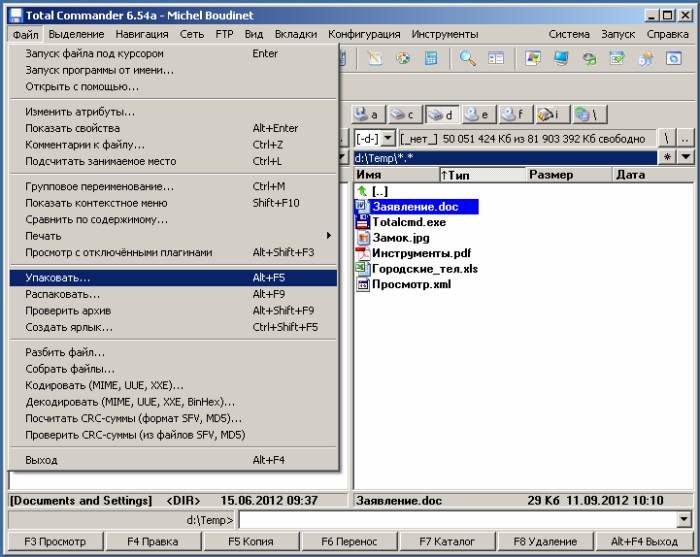Go to root with the backslash button
This screenshot has width=700, height=557.
[x=666, y=139]
